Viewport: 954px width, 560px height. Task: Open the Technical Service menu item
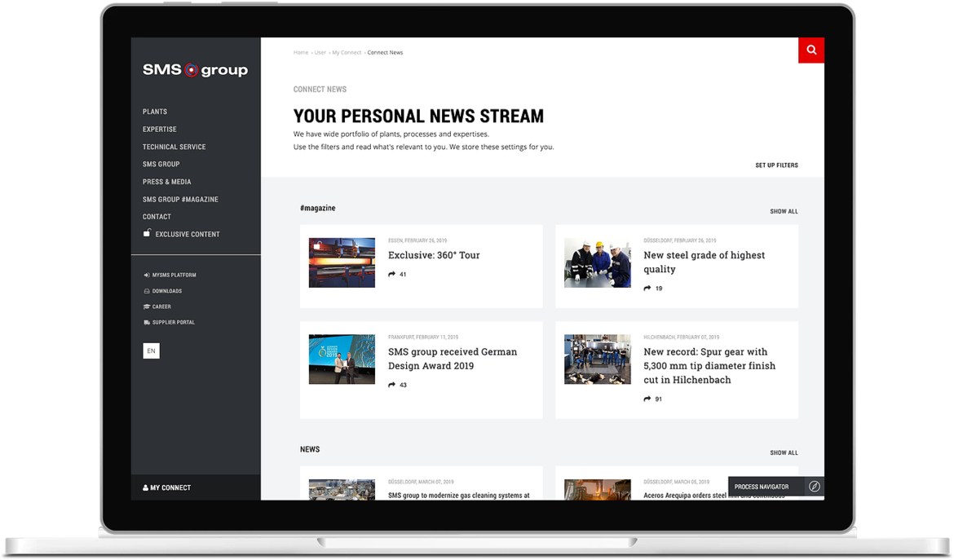pyautogui.click(x=174, y=147)
